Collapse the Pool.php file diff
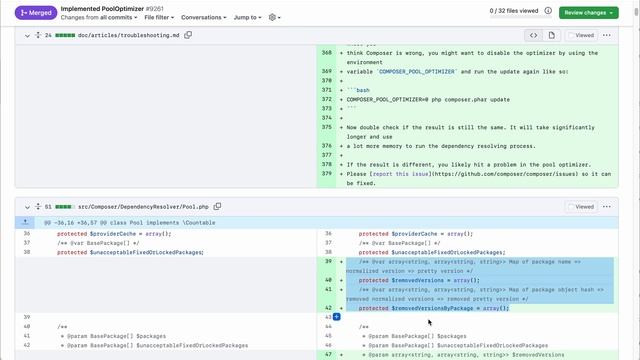The image size is (640, 360). 27,207
